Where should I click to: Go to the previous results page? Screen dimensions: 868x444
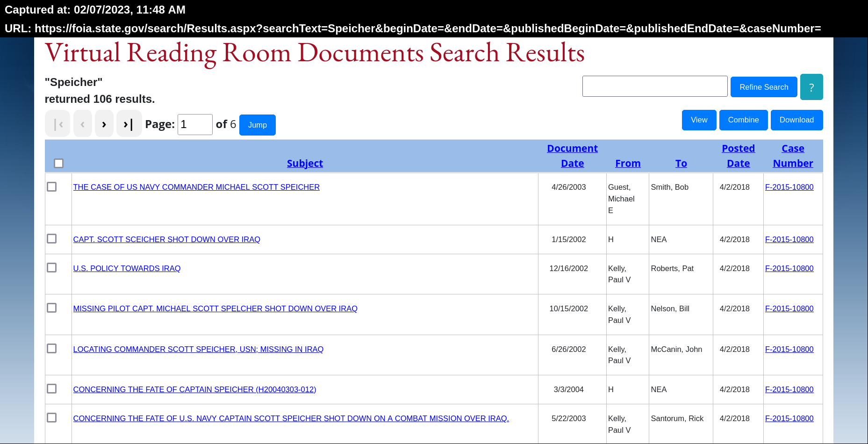click(x=83, y=124)
